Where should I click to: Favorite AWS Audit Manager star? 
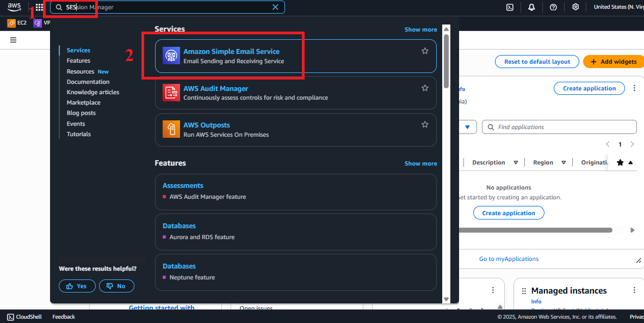click(x=425, y=88)
